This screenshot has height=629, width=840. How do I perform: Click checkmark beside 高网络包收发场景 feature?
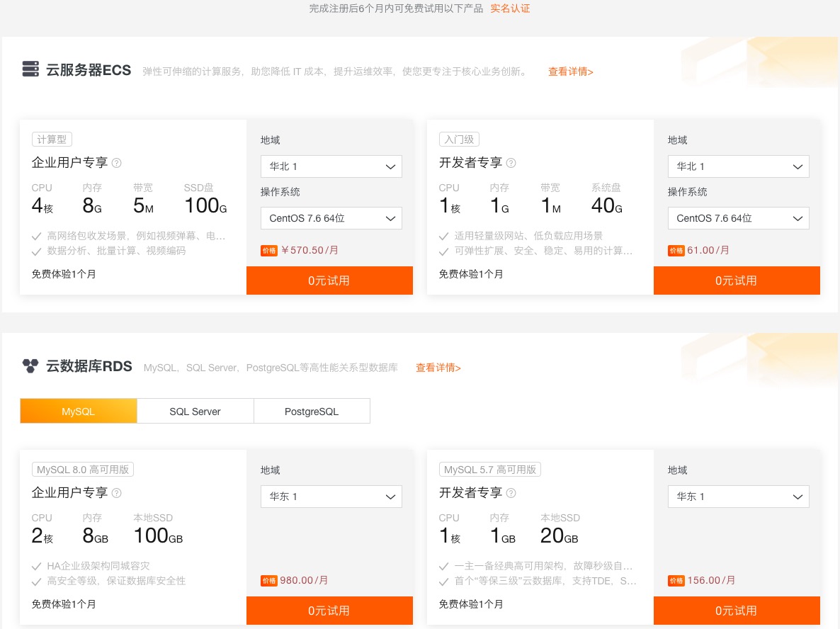pos(36,237)
